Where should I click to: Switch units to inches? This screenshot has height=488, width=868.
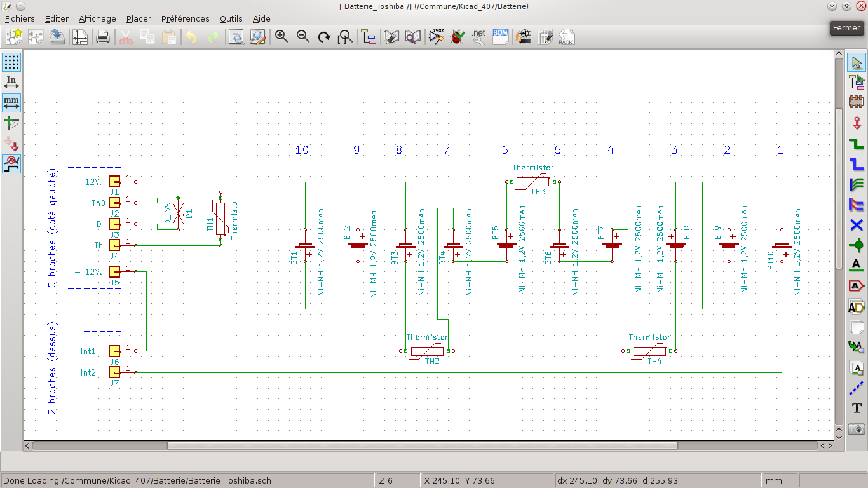coord(11,82)
